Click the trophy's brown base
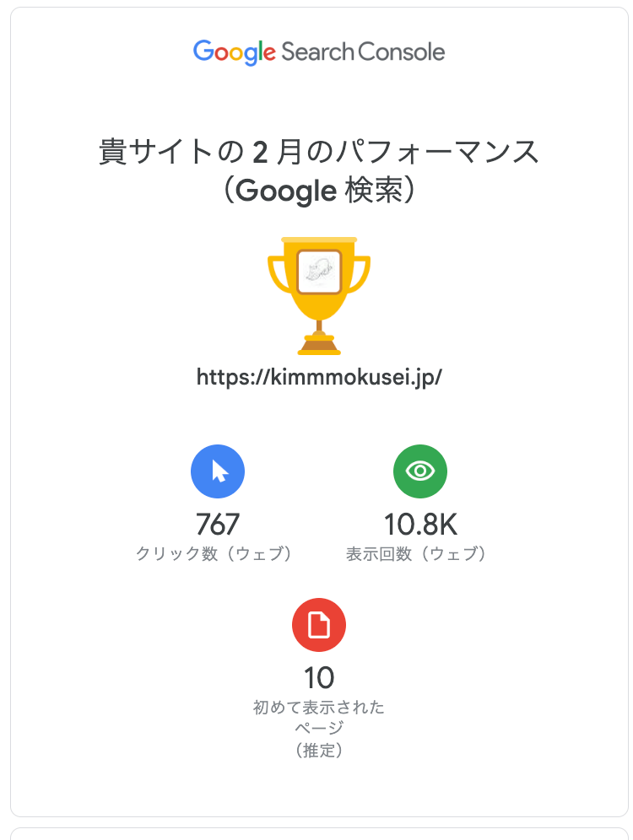 pos(319,344)
